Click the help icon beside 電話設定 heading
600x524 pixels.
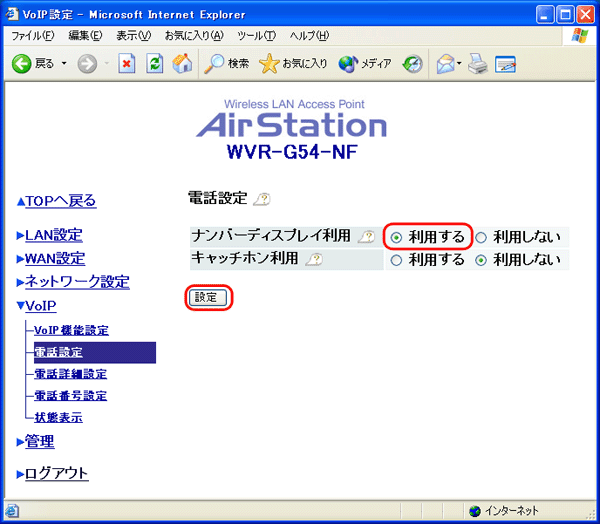click(262, 199)
